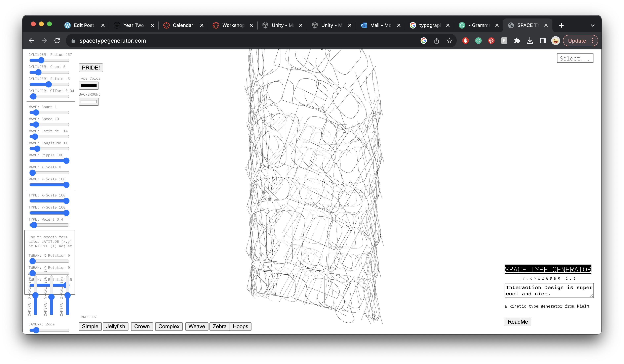Toggle the browser side panel icon
624x364 pixels.
(543, 41)
